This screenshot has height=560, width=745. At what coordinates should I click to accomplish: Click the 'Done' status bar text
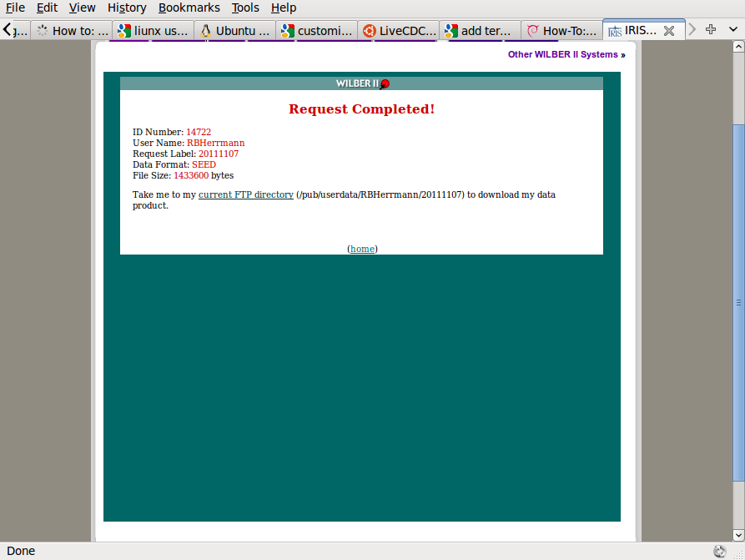pos(21,551)
